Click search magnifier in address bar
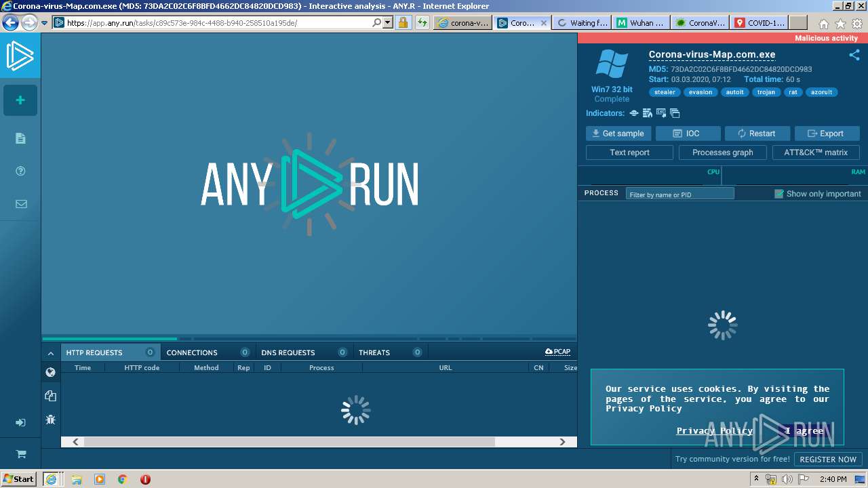The height and width of the screenshot is (488, 868). [377, 22]
